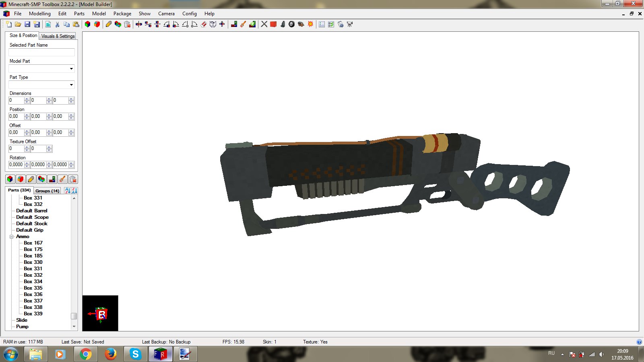Click the black X icon in toolbar
This screenshot has width=644, height=362.
click(264, 25)
